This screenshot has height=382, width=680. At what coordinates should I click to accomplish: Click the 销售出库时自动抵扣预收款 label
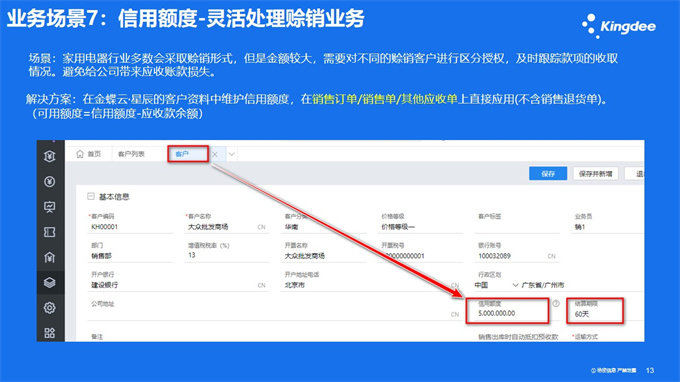(518, 337)
